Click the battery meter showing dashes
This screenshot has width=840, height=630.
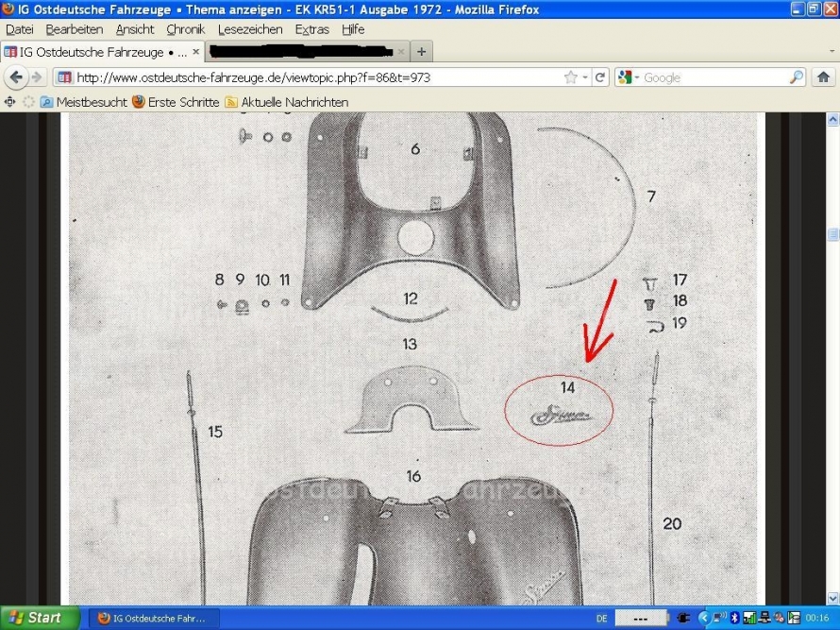(641, 619)
